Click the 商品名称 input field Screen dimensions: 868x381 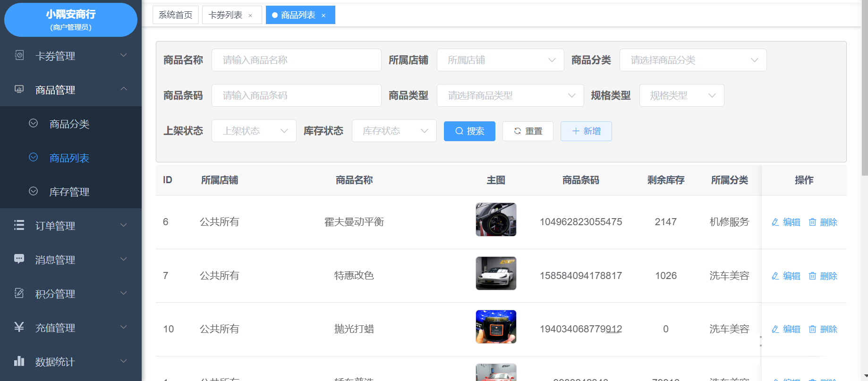(x=296, y=60)
